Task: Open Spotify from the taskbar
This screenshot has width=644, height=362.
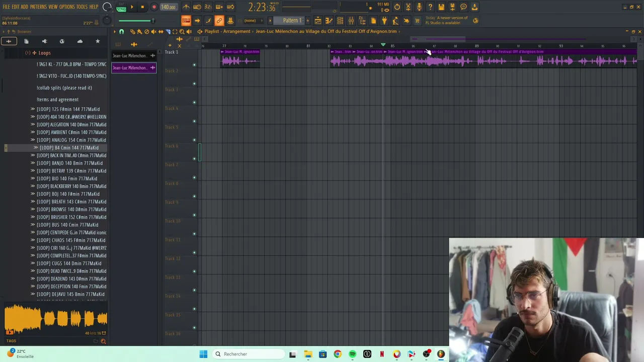Action: click(352, 354)
